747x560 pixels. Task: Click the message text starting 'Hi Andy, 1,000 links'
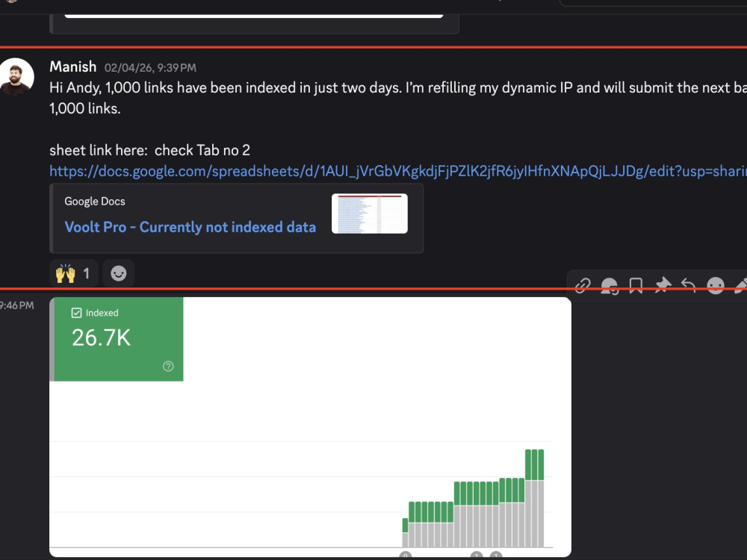(398, 98)
